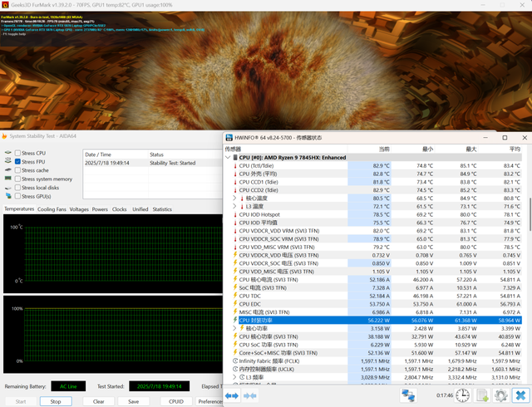Click the Save button in AIDA64

133,401
